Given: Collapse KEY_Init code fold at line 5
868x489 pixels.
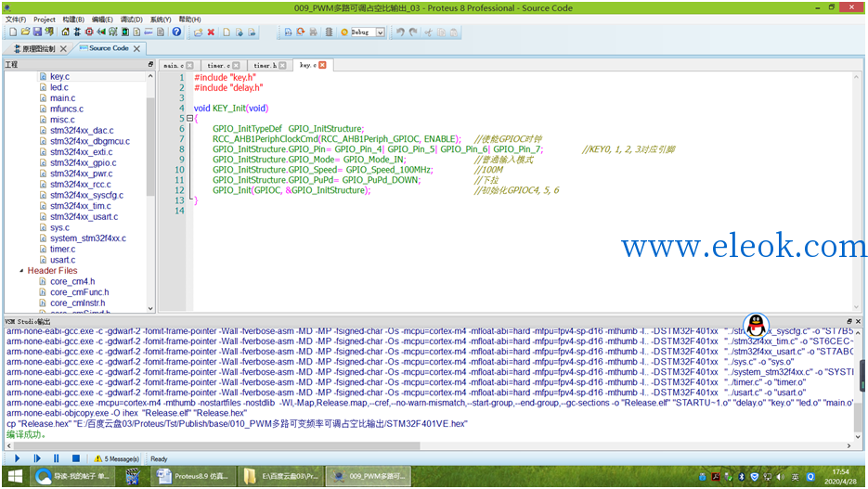Looking at the screenshot, I should click(190, 119).
